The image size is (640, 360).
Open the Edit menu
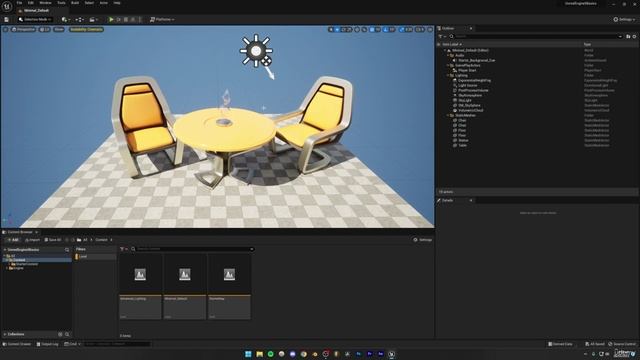click(x=31, y=3)
